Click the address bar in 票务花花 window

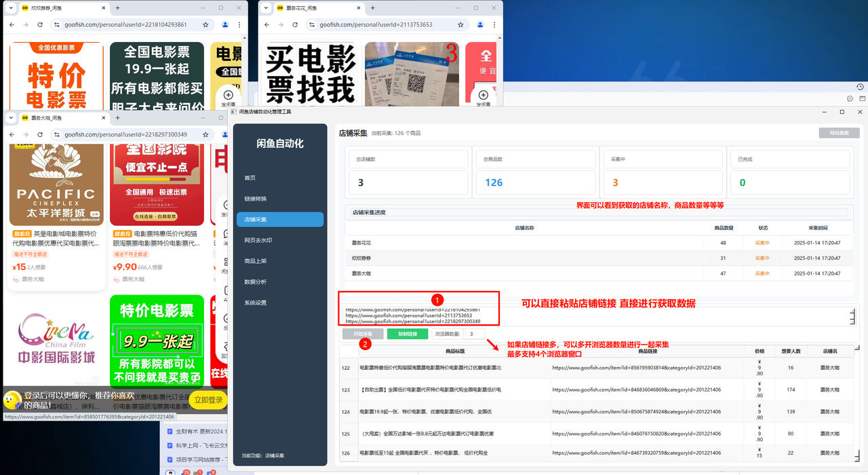pos(387,24)
